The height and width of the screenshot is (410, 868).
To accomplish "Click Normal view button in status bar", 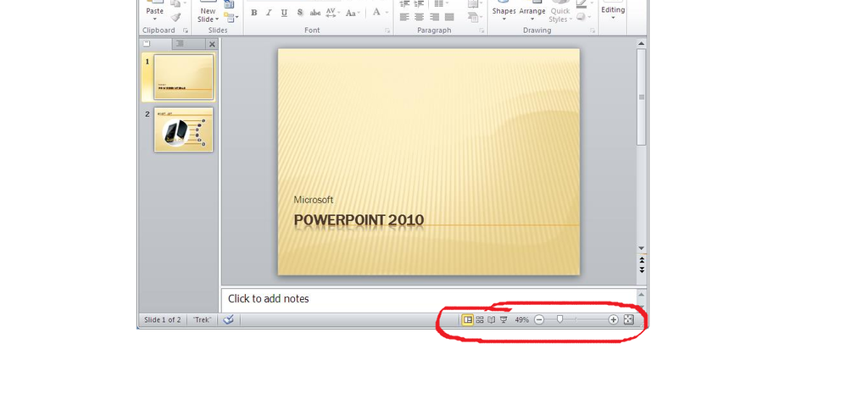I will click(x=468, y=320).
